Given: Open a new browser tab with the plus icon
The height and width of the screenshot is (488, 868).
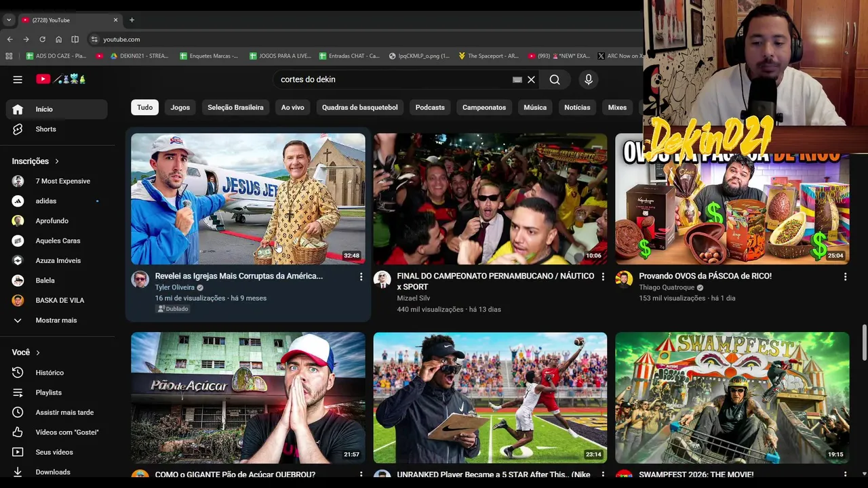Looking at the screenshot, I should point(132,20).
